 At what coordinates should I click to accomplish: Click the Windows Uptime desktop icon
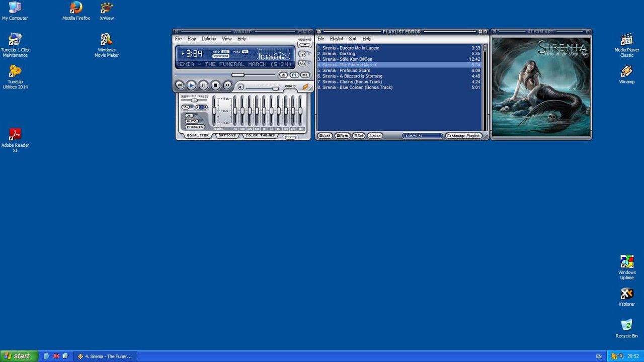(627, 267)
